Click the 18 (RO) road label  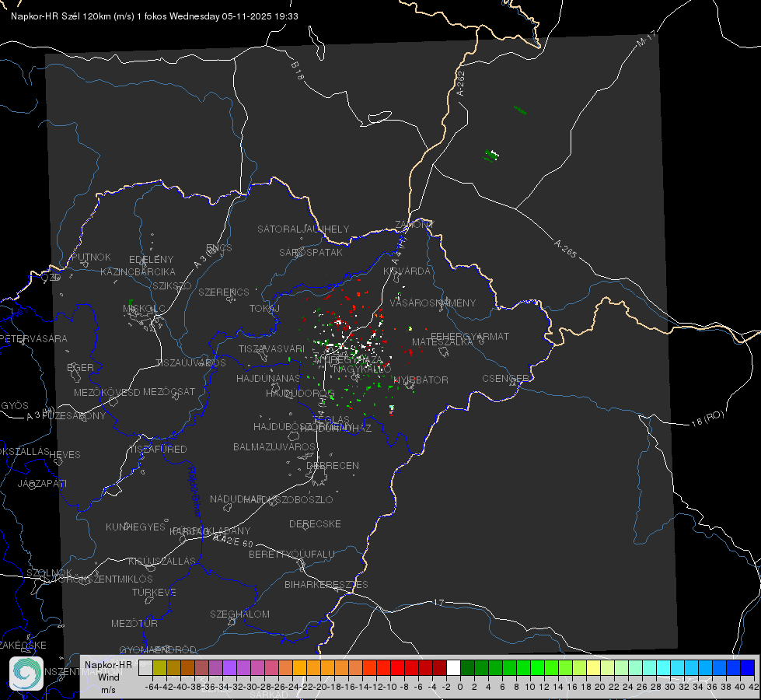[707, 418]
